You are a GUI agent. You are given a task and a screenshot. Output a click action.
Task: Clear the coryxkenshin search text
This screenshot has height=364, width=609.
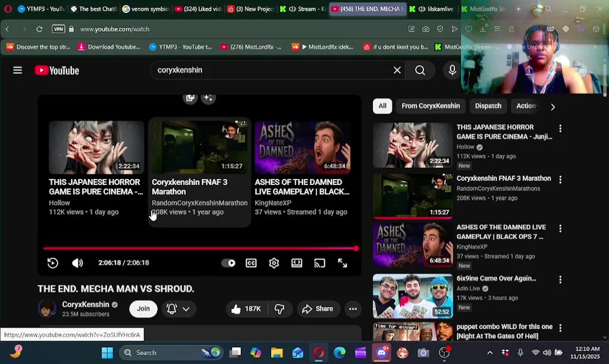coord(397,70)
